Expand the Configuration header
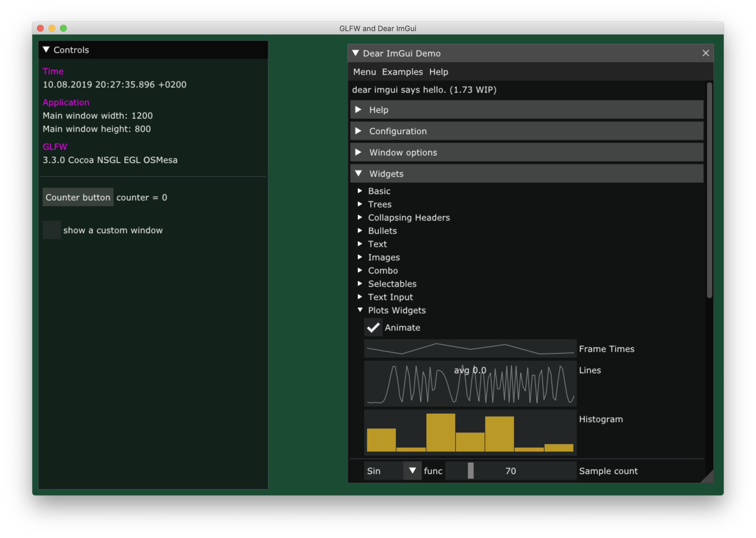756x538 pixels. 526,131
